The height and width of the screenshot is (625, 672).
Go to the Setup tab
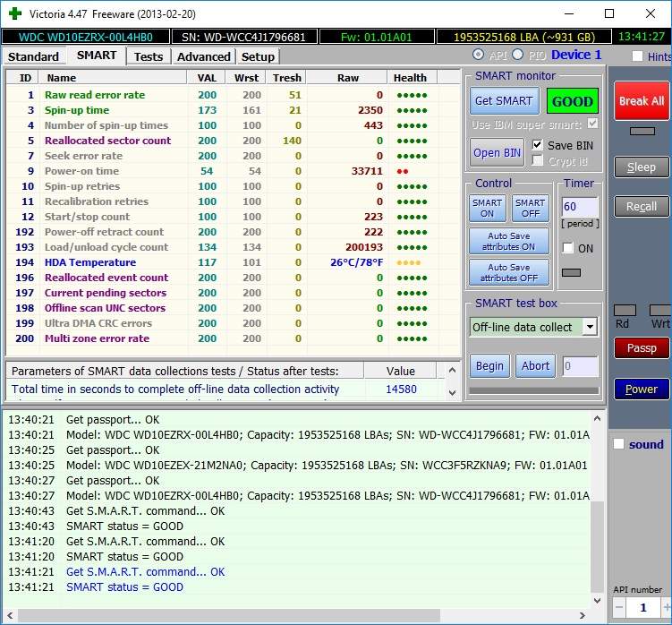(x=258, y=56)
